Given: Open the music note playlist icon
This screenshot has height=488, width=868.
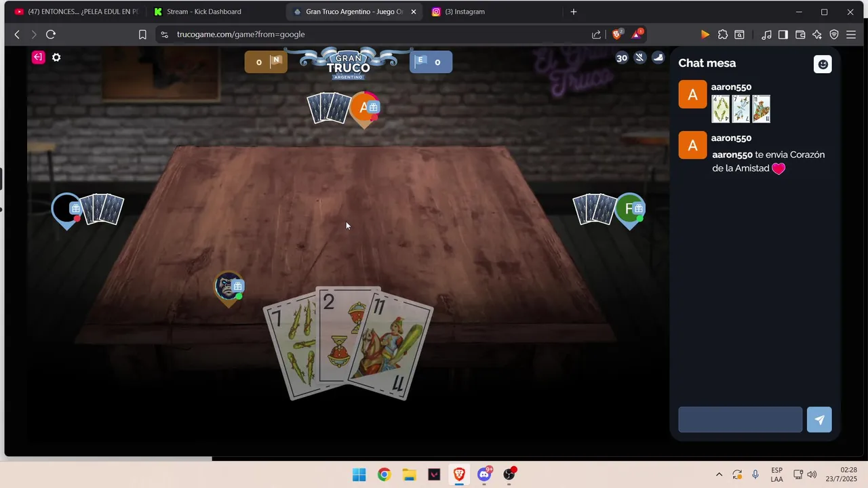Looking at the screenshot, I should point(766,35).
